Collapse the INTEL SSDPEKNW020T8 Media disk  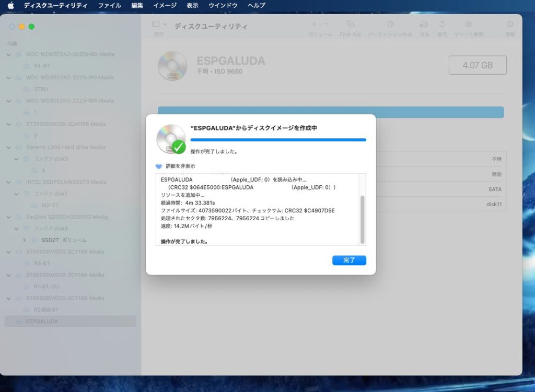coord(9,182)
